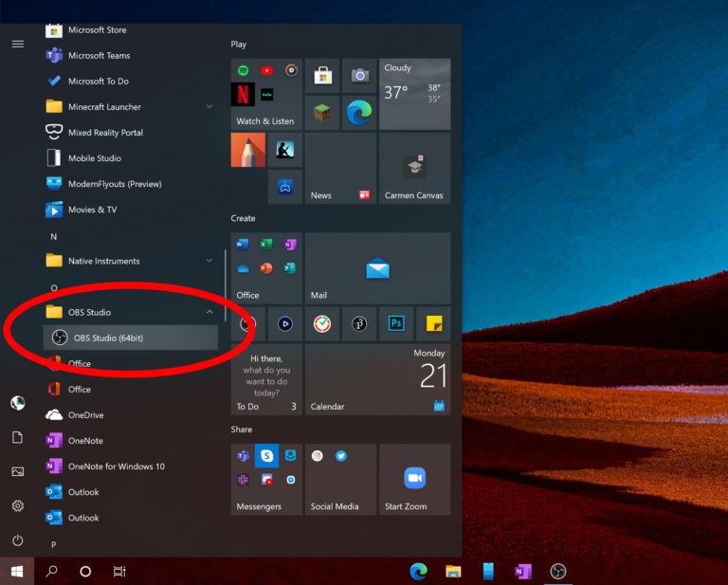
Task: Open the Microsoft Store tile
Action: click(x=322, y=75)
